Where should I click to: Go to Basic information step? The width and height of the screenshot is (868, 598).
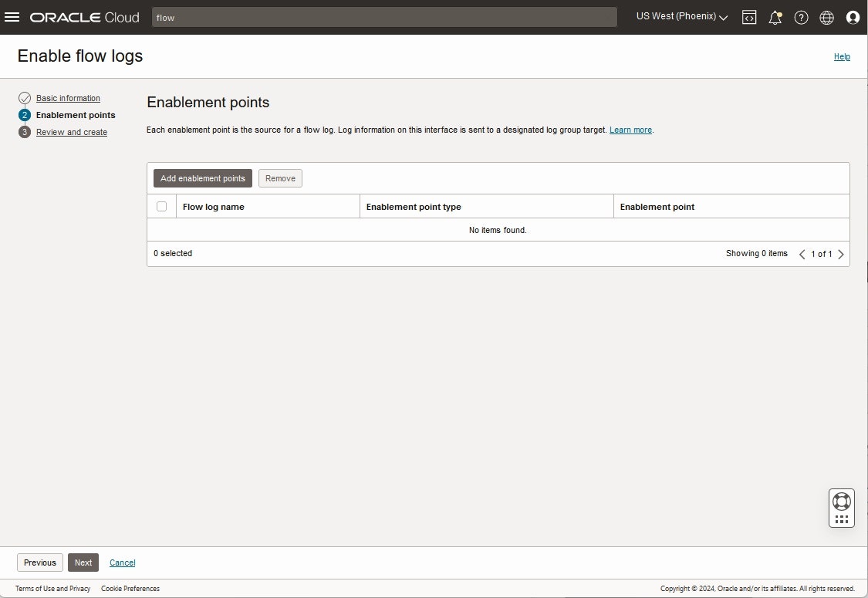coord(68,98)
